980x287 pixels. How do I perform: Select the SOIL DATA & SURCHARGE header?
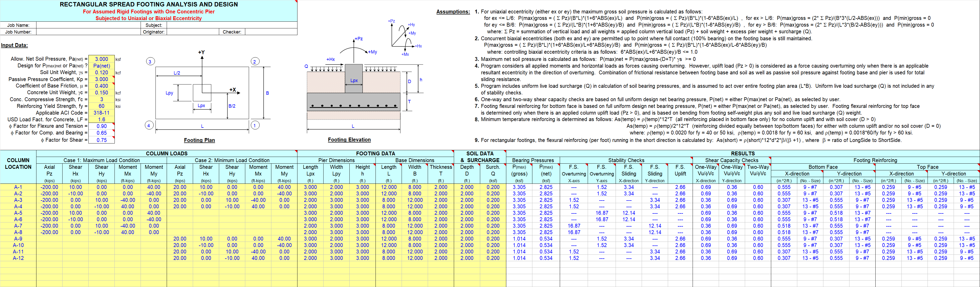pyautogui.click(x=480, y=157)
